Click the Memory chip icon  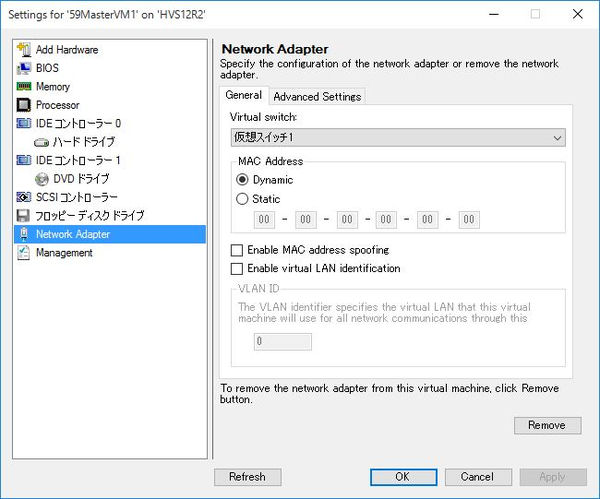pos(25,87)
